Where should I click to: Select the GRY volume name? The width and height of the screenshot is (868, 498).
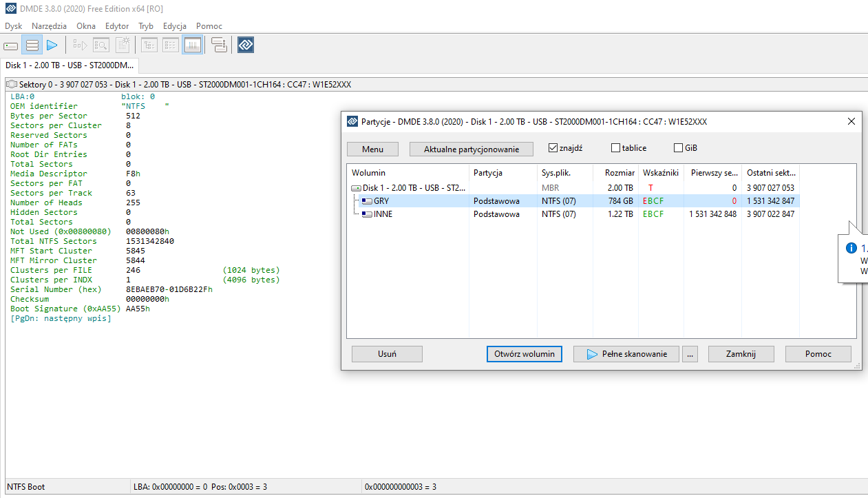pos(381,201)
